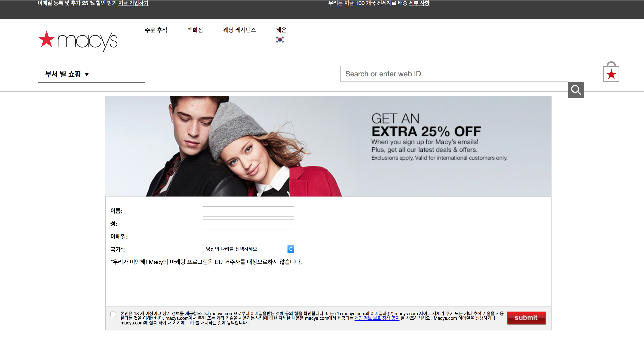Follow the 지금 가입하기 link
The width and height of the screenshot is (644, 341).
pos(133,3)
